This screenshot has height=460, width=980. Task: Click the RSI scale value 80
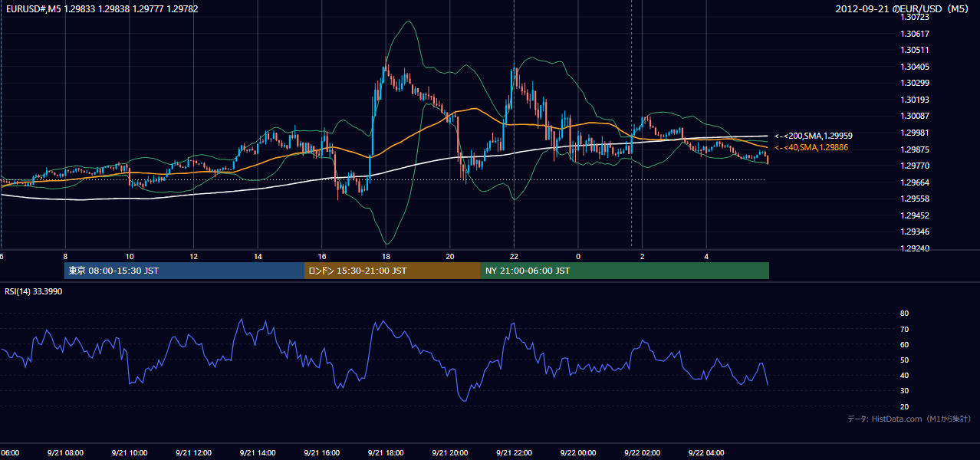(904, 314)
